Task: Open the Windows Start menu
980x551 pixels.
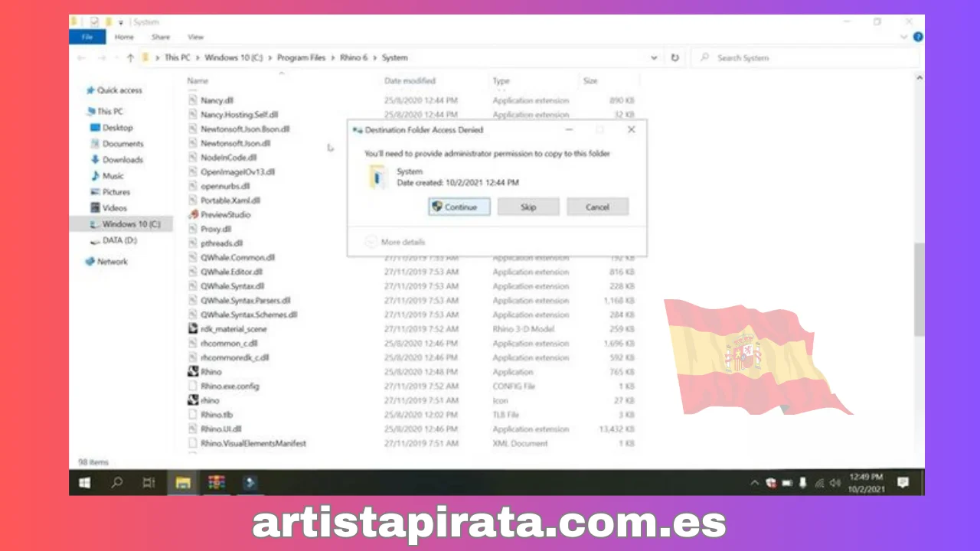Action: coord(84,483)
